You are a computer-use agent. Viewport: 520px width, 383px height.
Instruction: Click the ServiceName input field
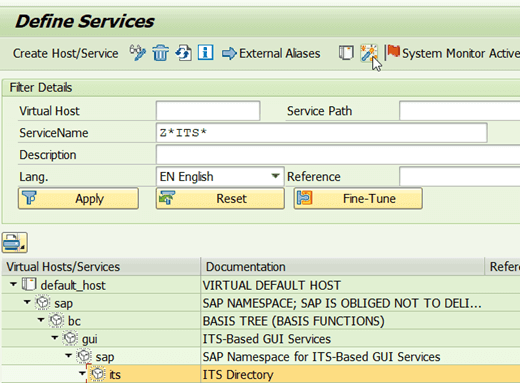pyautogui.click(x=322, y=133)
